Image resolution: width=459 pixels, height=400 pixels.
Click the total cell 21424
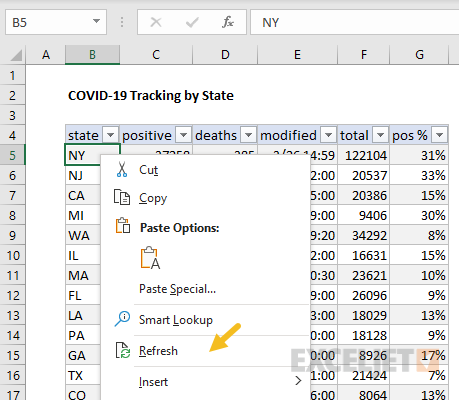[x=364, y=375]
